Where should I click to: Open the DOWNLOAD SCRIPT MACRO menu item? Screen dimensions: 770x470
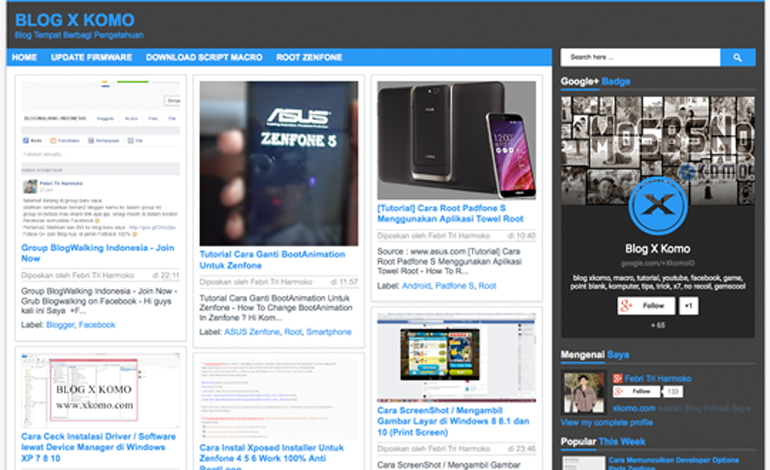(204, 57)
